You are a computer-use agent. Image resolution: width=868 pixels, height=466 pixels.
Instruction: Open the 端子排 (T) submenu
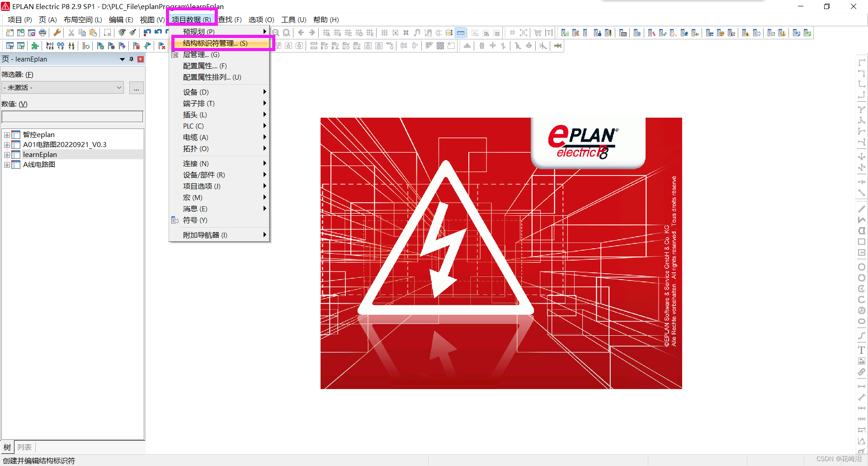pyautogui.click(x=220, y=103)
